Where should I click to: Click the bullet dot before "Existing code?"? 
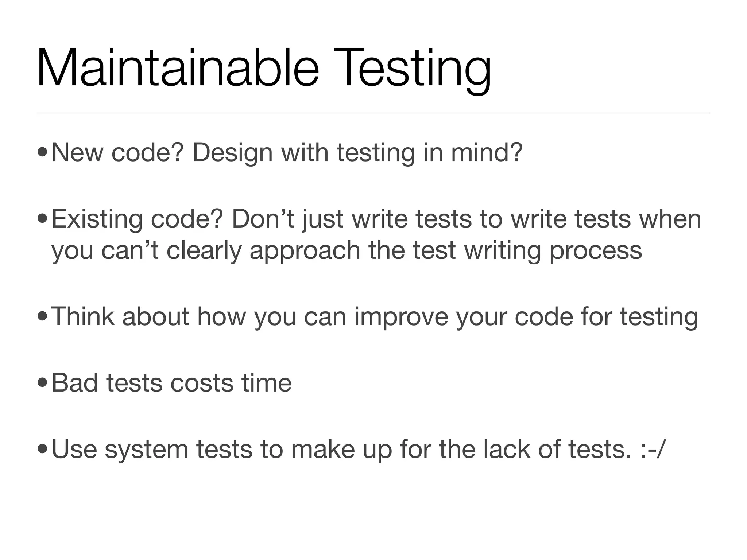(x=42, y=219)
